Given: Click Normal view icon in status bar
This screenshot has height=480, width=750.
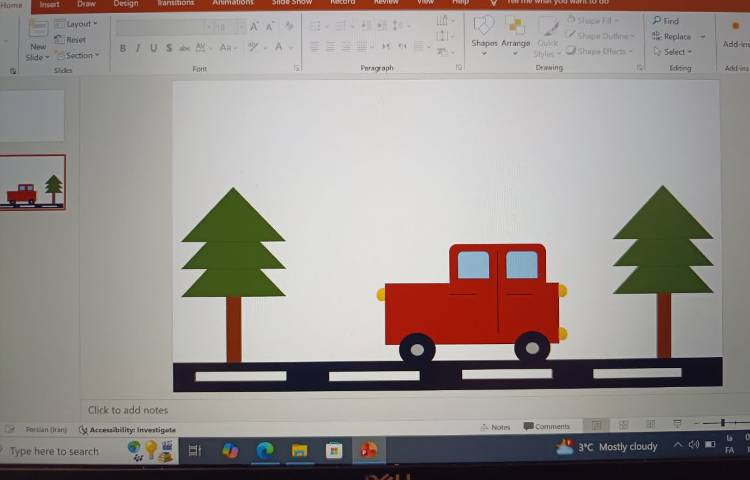Looking at the screenshot, I should point(596,426).
